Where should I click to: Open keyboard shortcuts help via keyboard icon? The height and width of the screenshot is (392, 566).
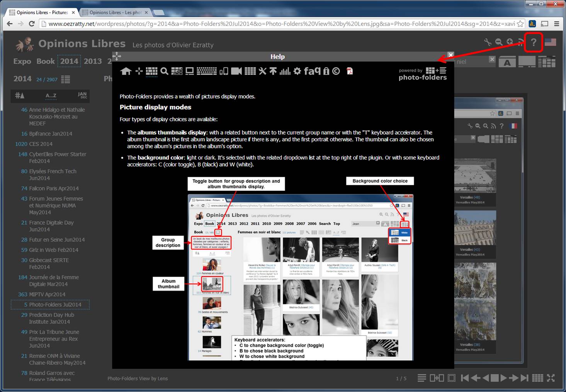(x=207, y=71)
